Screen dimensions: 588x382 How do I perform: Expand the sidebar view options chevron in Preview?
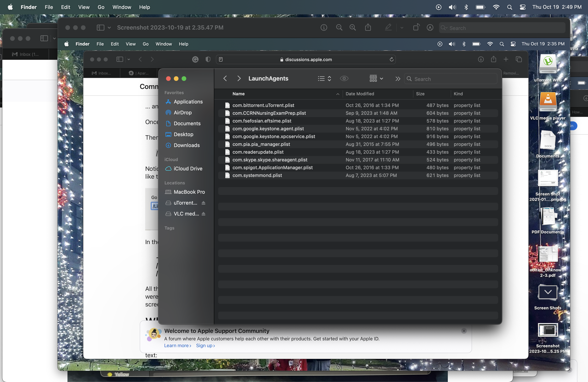[109, 27]
